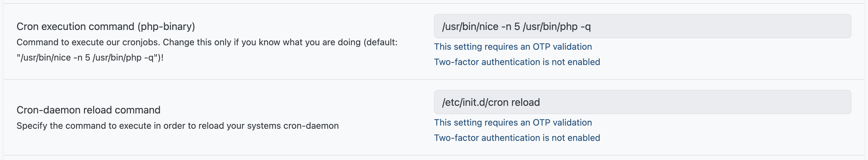Screen dimensions: 868x160
Task: Click "(php-binary)" in the first setting title
Action: click(x=166, y=26)
